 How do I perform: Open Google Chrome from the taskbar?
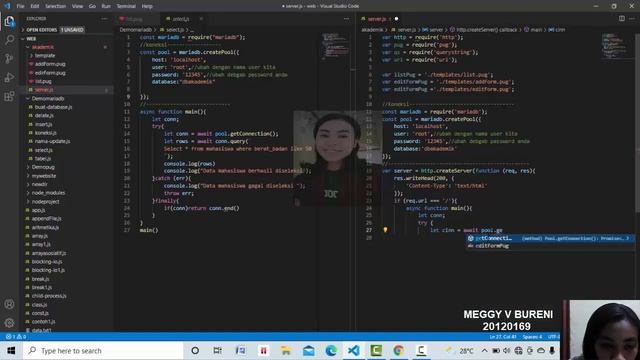point(399,351)
